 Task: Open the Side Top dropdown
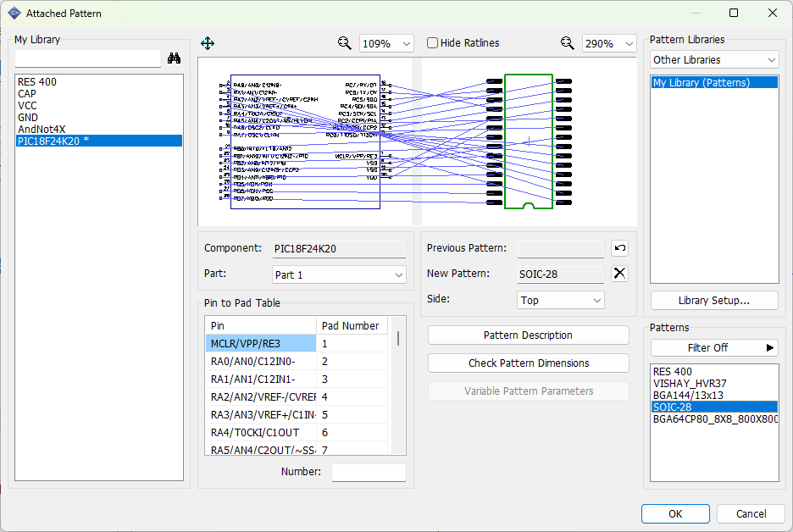(560, 300)
